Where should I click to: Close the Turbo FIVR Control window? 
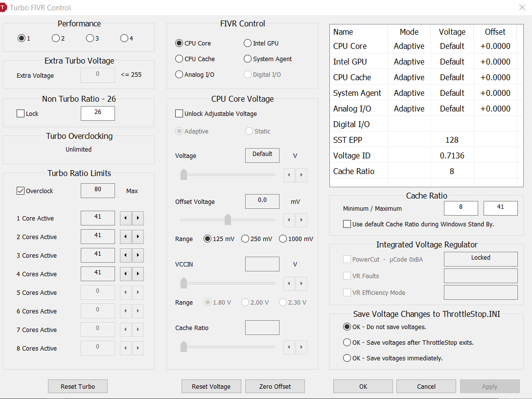click(522, 7)
